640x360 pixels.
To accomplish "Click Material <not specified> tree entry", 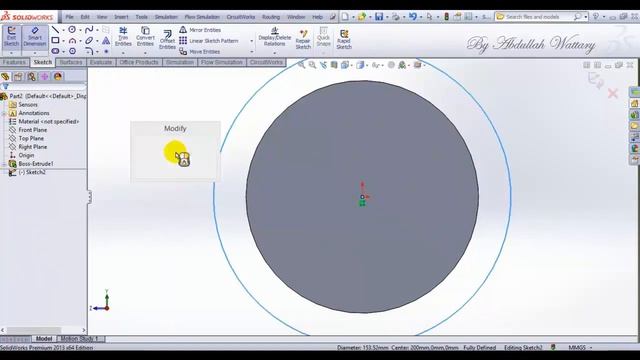I will pos(49,121).
